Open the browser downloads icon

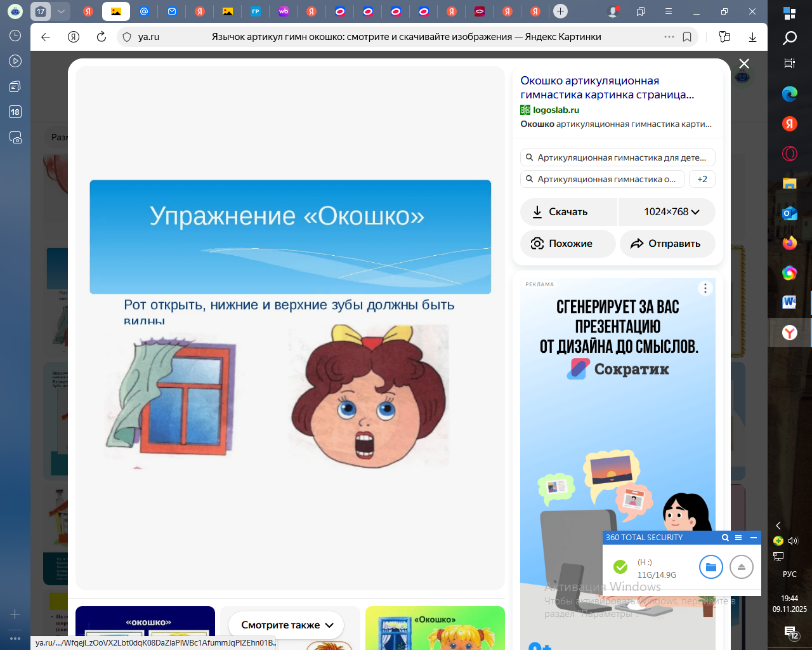pyautogui.click(x=752, y=37)
